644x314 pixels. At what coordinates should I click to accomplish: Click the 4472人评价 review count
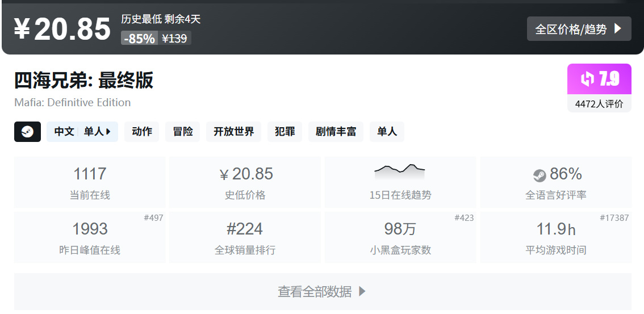(x=599, y=103)
